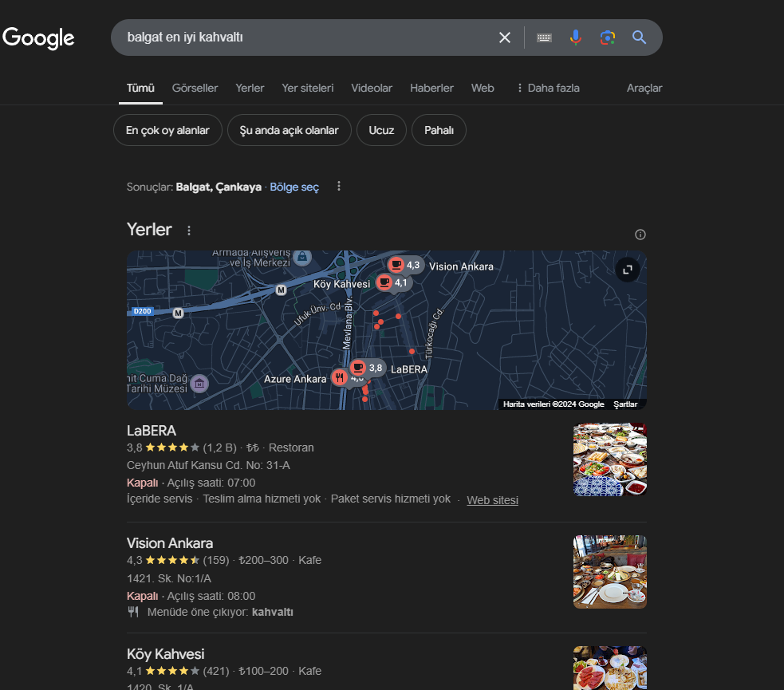Select the Pahalı filter chip
The height and width of the screenshot is (690, 784).
tap(439, 131)
